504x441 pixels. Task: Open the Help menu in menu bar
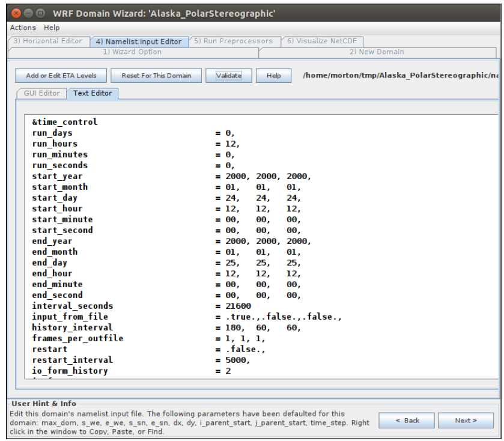point(52,28)
